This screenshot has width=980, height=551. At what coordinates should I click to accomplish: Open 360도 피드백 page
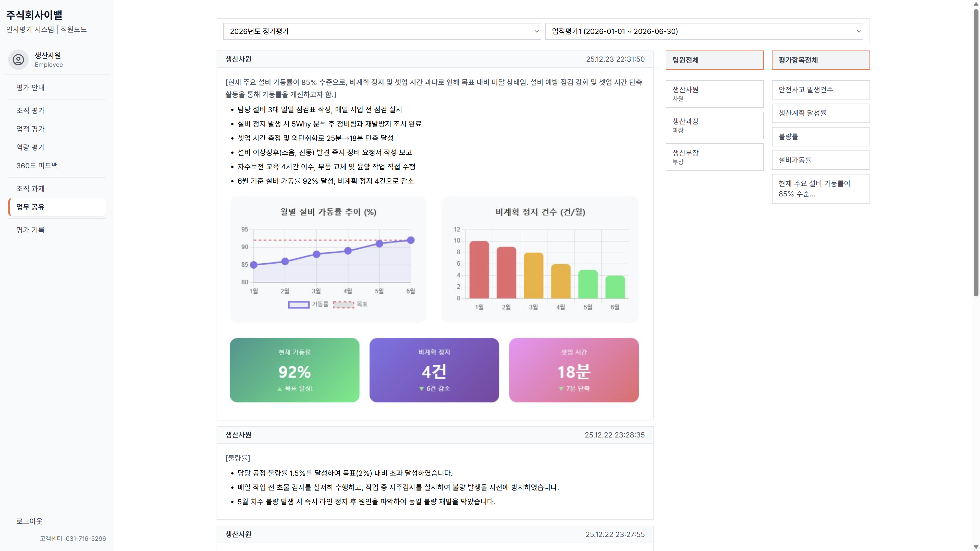pyautogui.click(x=37, y=166)
